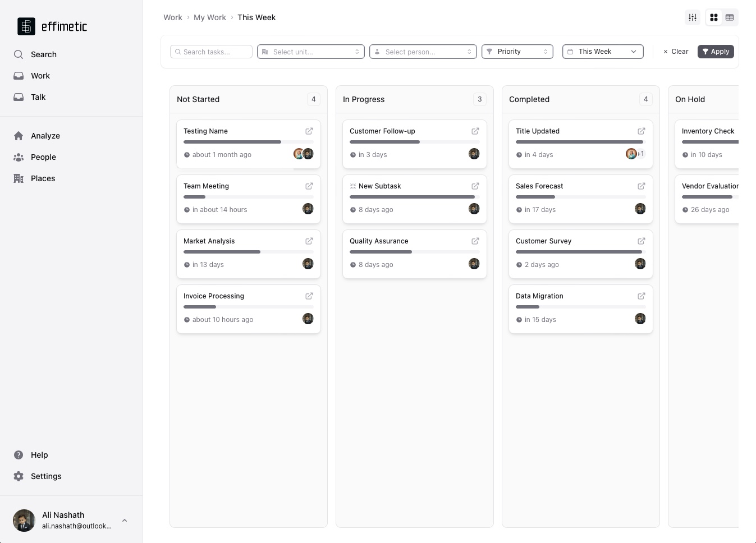Open Settings gear in sidebar

pyautogui.click(x=19, y=476)
